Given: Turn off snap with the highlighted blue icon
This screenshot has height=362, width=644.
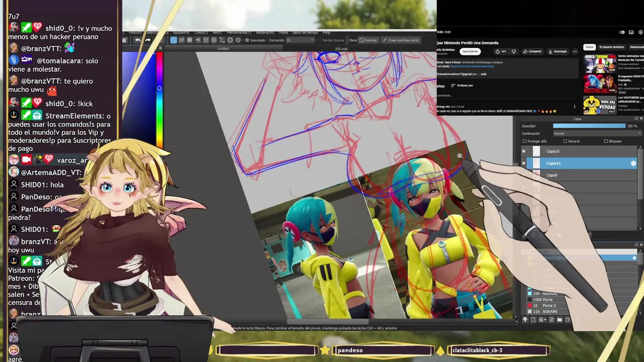Looking at the screenshot, I should (174, 40).
